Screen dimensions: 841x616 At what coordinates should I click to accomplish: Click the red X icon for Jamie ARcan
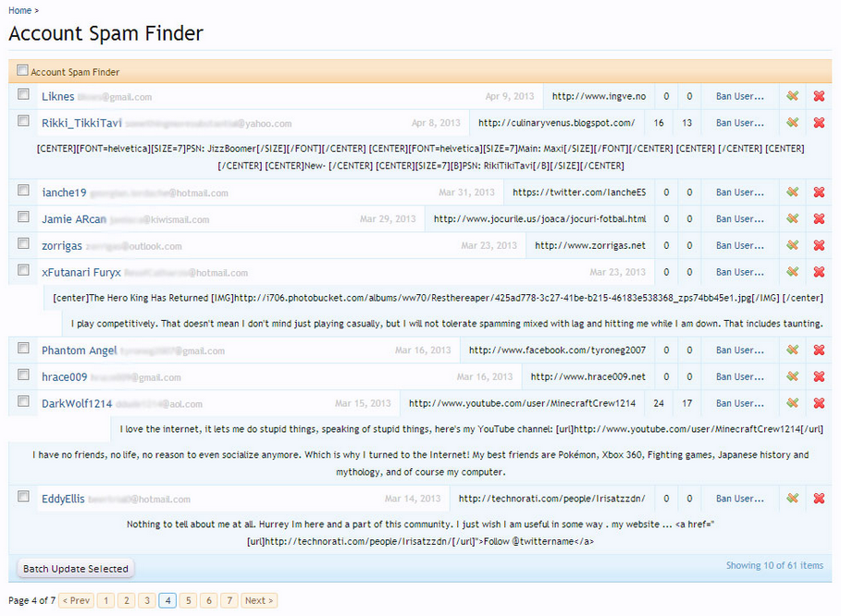[819, 219]
